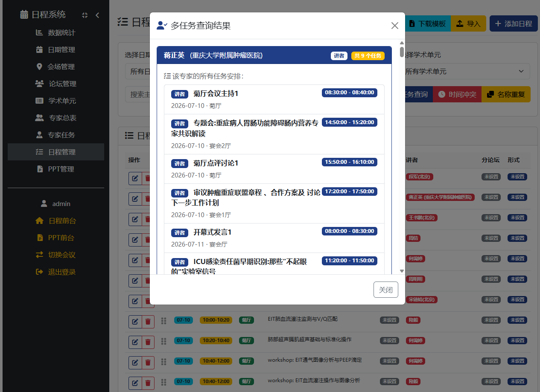Click time tag 10:20-10:40
The image size is (540, 392).
pyautogui.click(x=216, y=340)
